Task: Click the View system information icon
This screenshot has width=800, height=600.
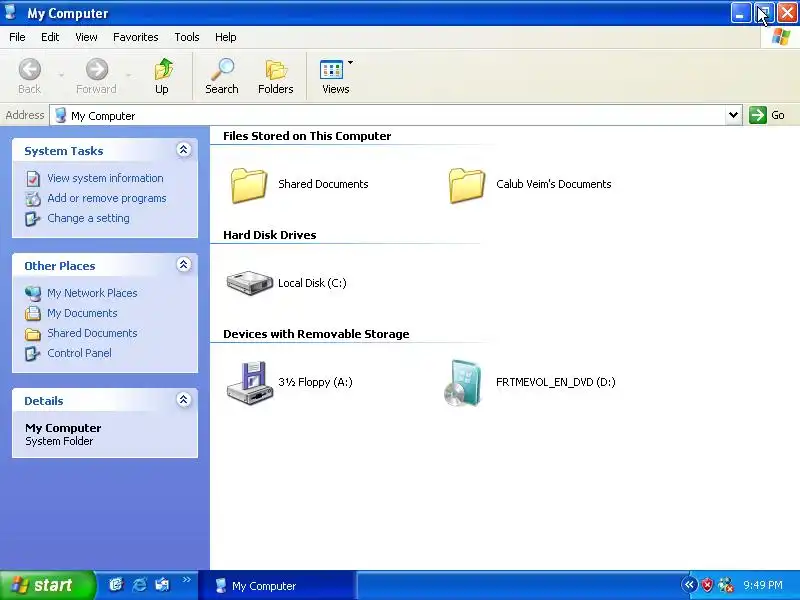Action: point(33,179)
